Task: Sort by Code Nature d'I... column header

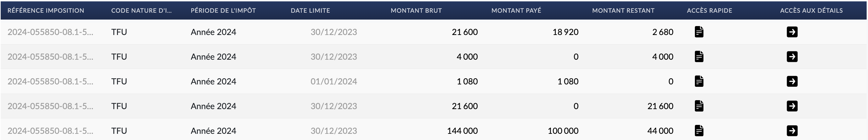Action: point(141,11)
